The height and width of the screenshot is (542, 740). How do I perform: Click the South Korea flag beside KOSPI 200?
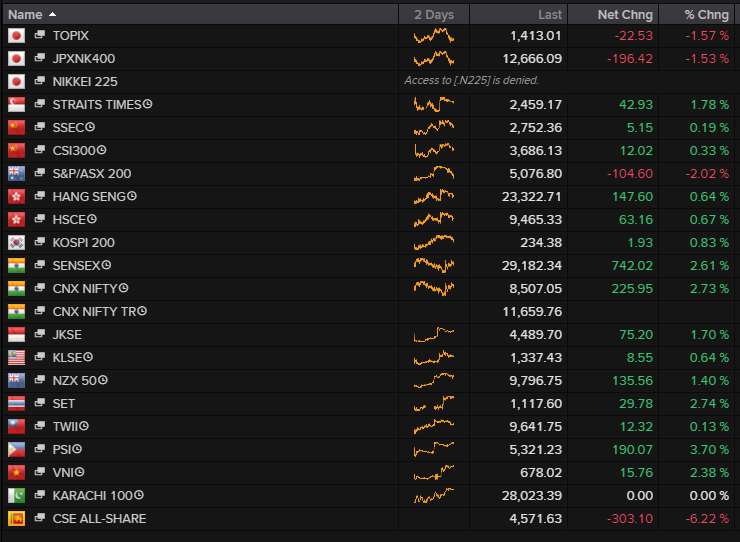pos(17,243)
